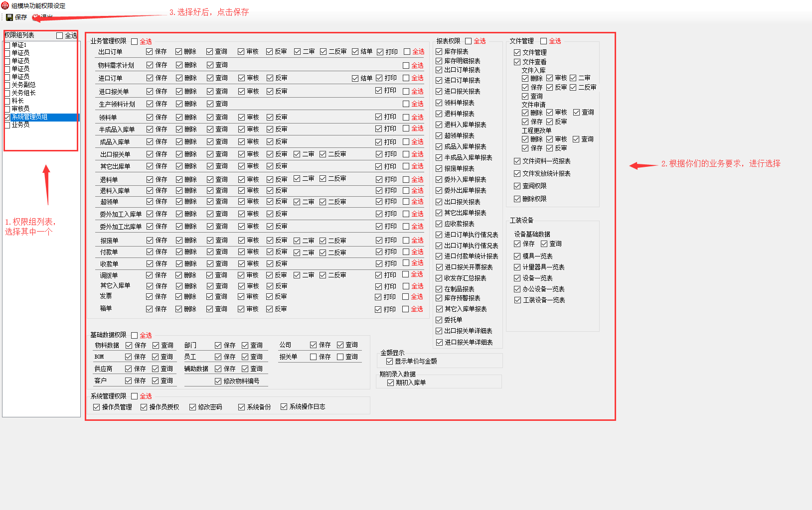Screen dimensions: 812x510
Task: Tick the red 全选 in 箱单 row
Action: pos(405,309)
